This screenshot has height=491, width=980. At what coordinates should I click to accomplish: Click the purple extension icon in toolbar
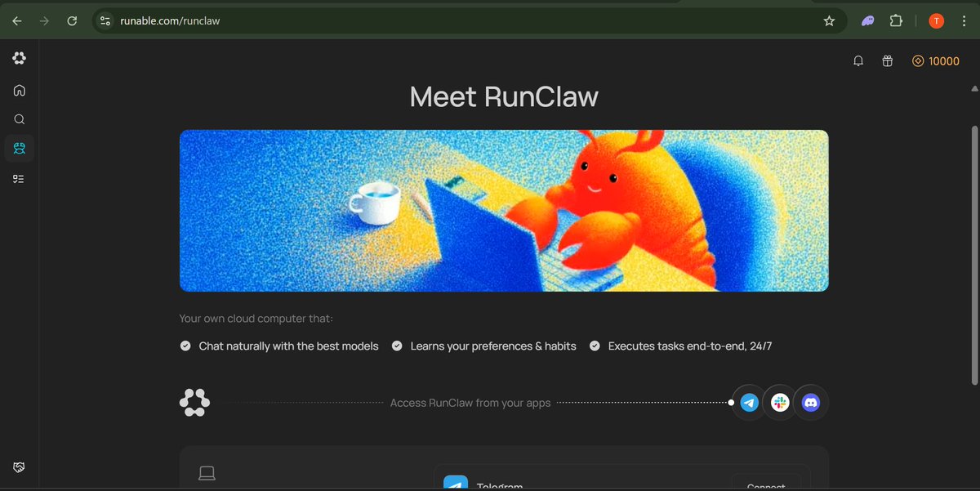pos(868,21)
